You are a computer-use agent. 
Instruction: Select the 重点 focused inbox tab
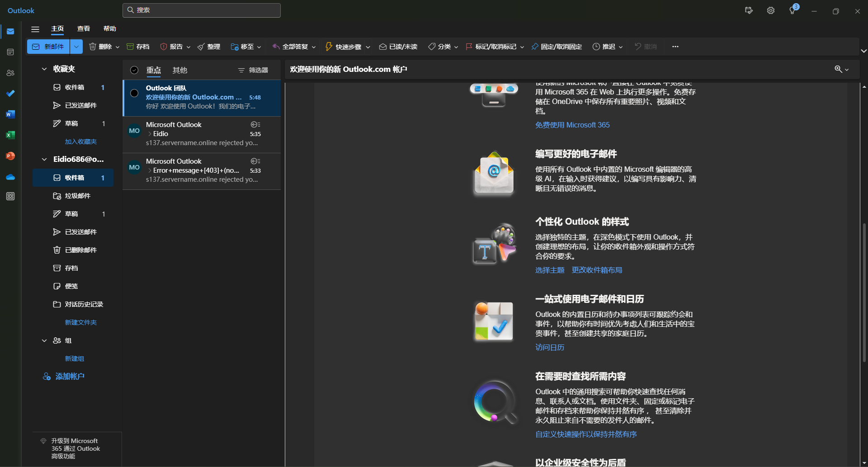(x=154, y=70)
